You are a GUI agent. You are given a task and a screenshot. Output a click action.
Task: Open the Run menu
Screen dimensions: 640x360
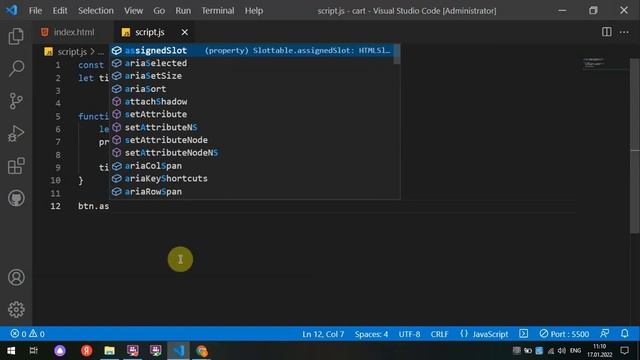coord(183,11)
